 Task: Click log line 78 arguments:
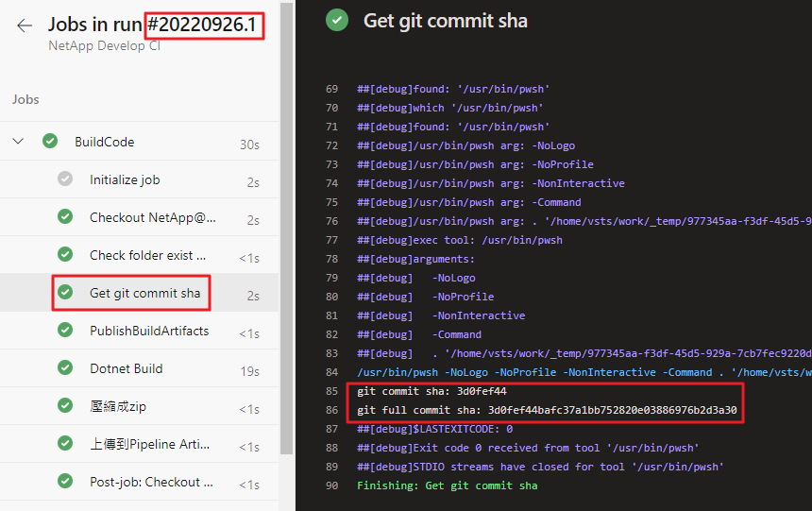tap(415, 259)
